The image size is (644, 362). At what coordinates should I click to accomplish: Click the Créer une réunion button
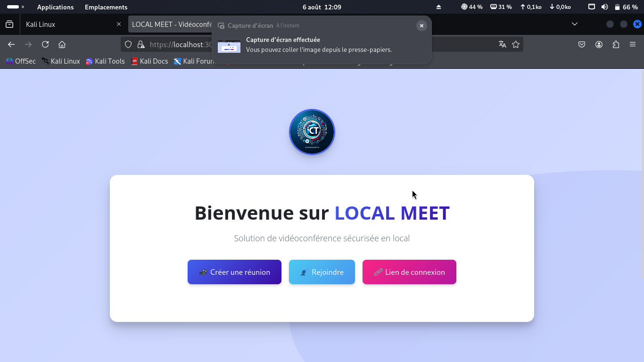click(x=234, y=272)
